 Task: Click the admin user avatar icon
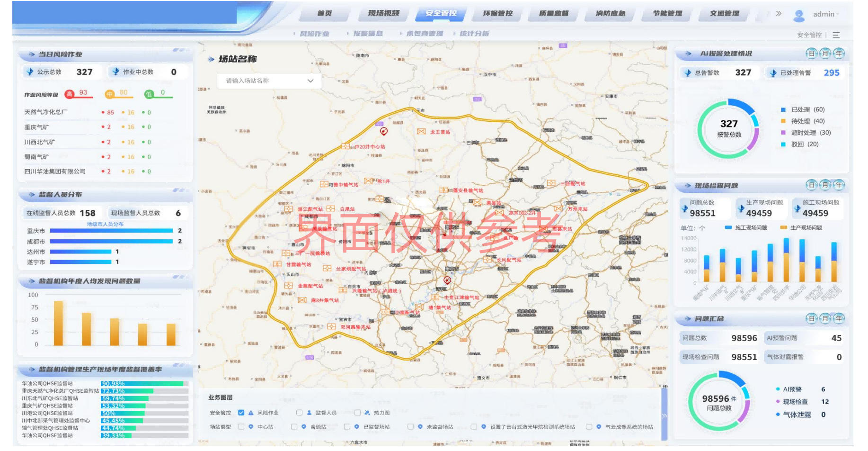point(799,15)
